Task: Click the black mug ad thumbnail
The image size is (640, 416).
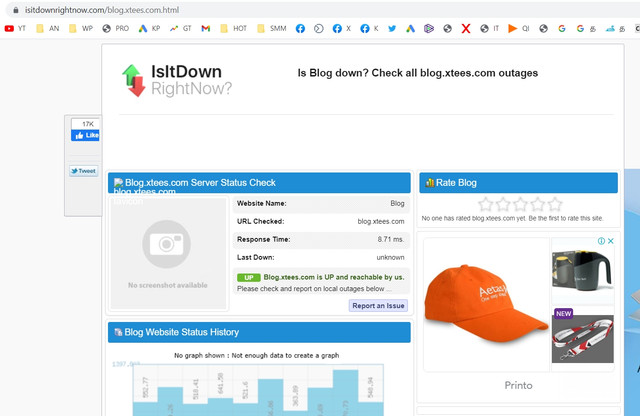Action: (x=582, y=271)
